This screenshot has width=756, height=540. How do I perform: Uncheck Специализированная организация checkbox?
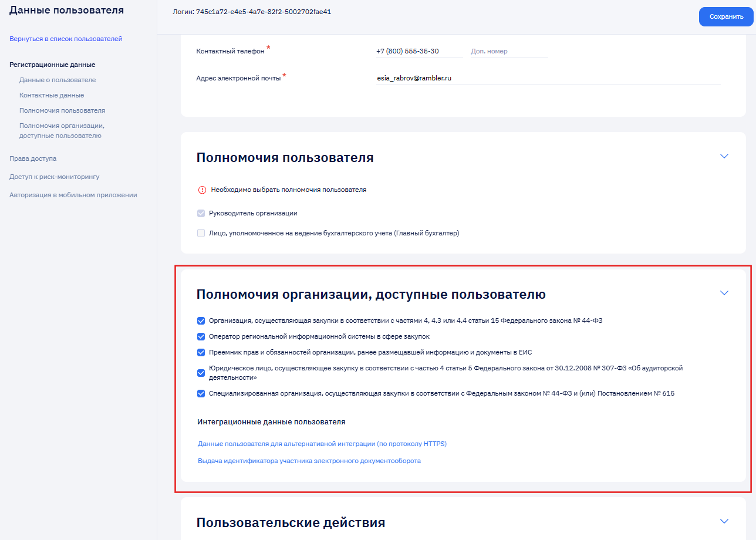(x=201, y=394)
